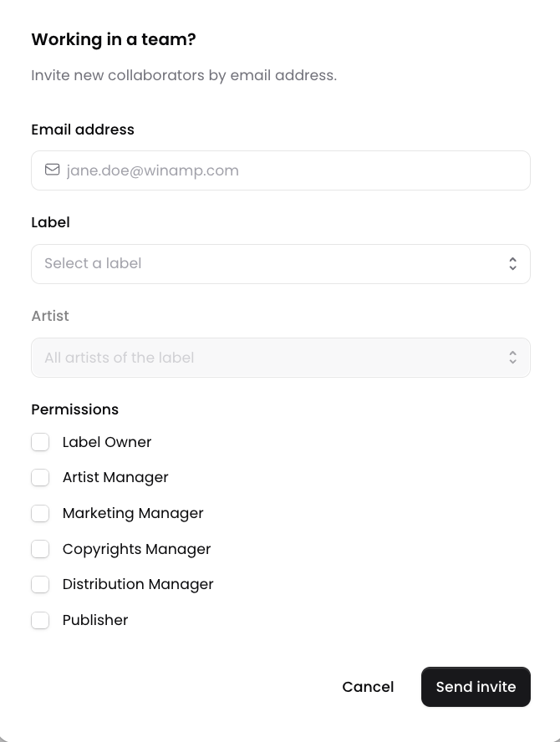Focus the jane.doe@winamp.com email input
Viewport: 560px width, 742px height.
pos(281,170)
